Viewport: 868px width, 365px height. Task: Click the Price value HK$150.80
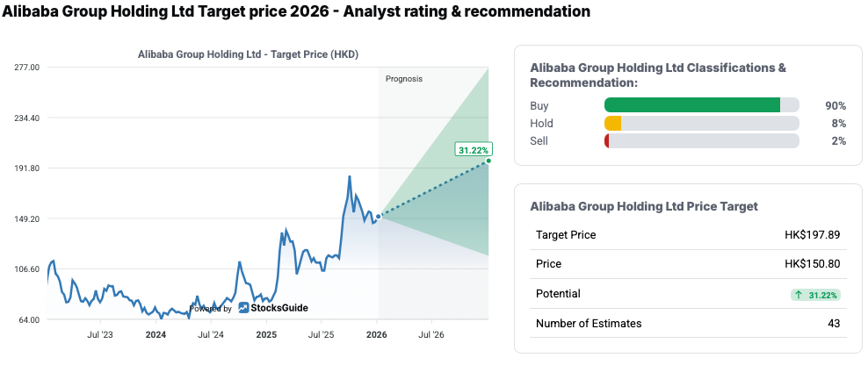pyautogui.click(x=813, y=264)
